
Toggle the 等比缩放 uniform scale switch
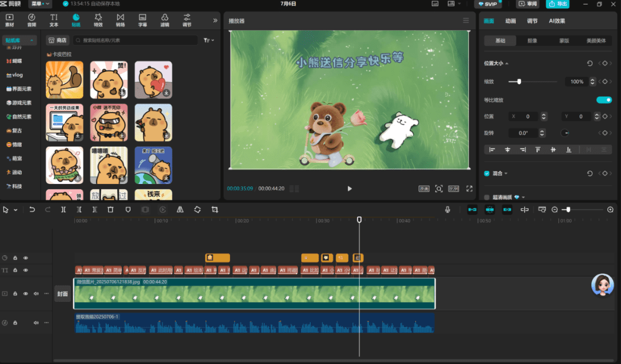[604, 100]
